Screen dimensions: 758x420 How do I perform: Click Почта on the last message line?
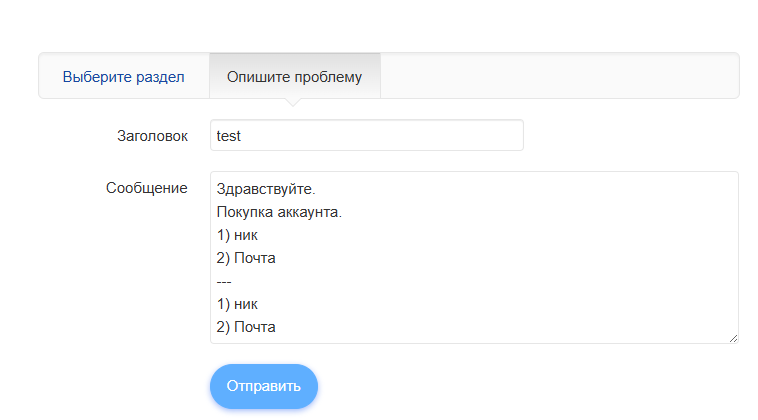tap(255, 327)
